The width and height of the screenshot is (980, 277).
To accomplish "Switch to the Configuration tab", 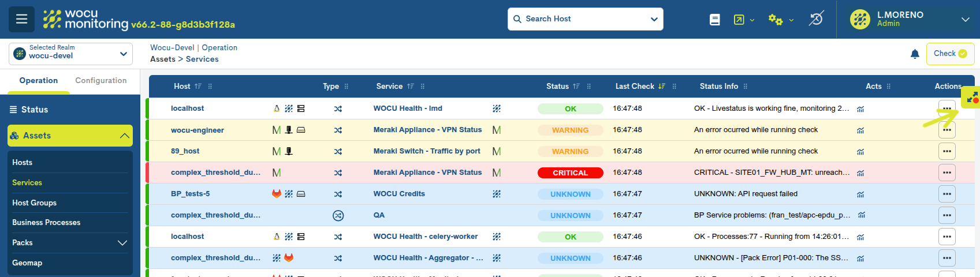I will 101,81.
